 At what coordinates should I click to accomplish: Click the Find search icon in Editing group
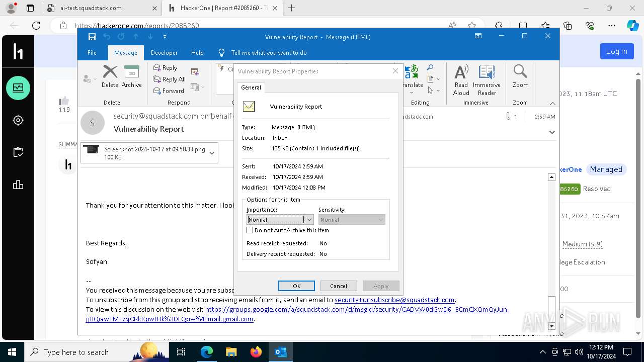tap(430, 67)
